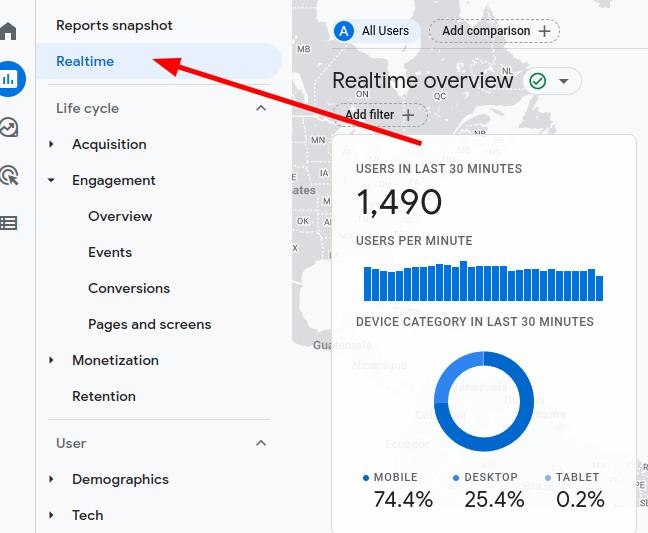Open the Events report

(x=110, y=252)
